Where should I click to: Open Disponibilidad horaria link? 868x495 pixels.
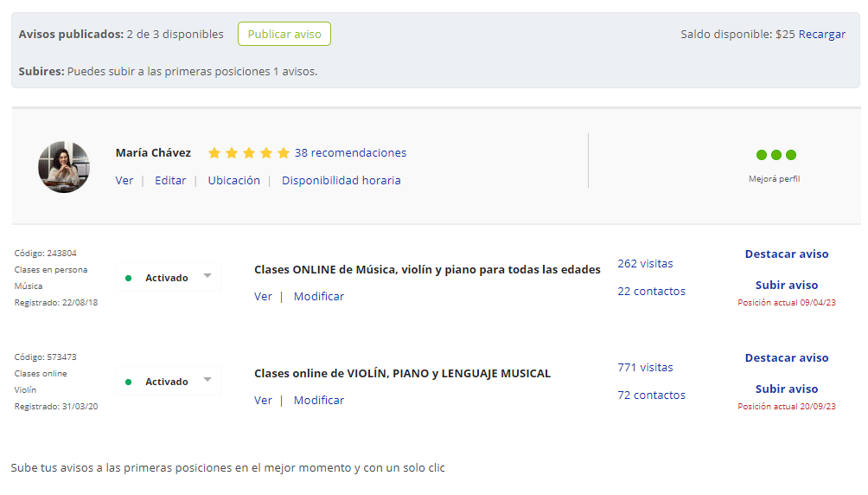[x=341, y=181]
